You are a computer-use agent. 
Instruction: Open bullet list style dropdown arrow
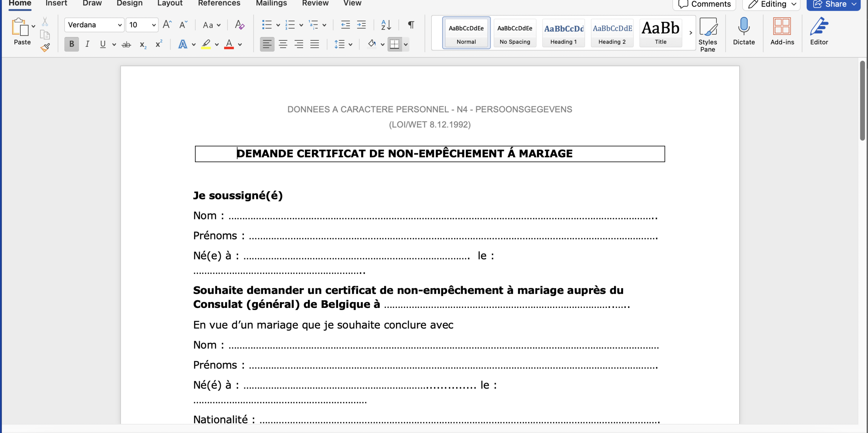click(x=278, y=25)
